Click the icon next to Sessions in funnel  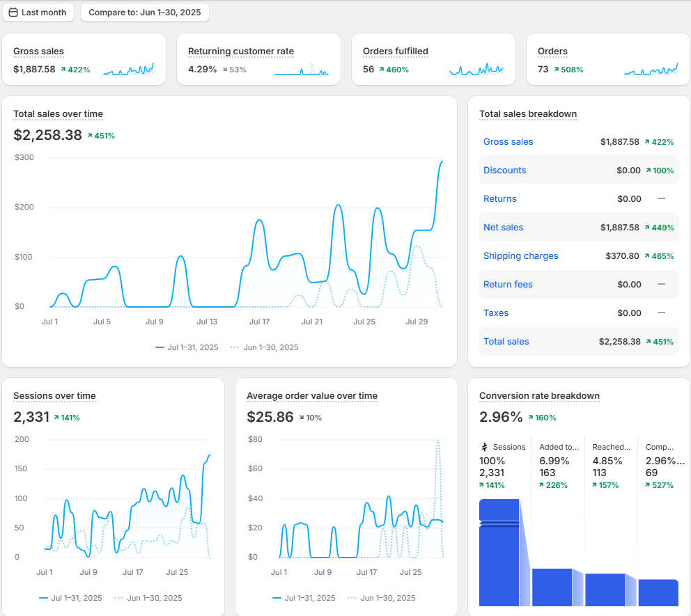tap(485, 447)
